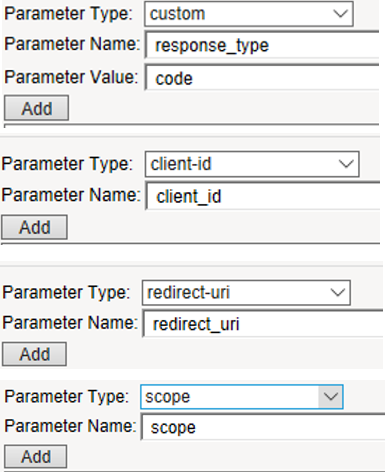Click the Parameter Name field containing response_type
387x475 pixels.
[262, 45]
